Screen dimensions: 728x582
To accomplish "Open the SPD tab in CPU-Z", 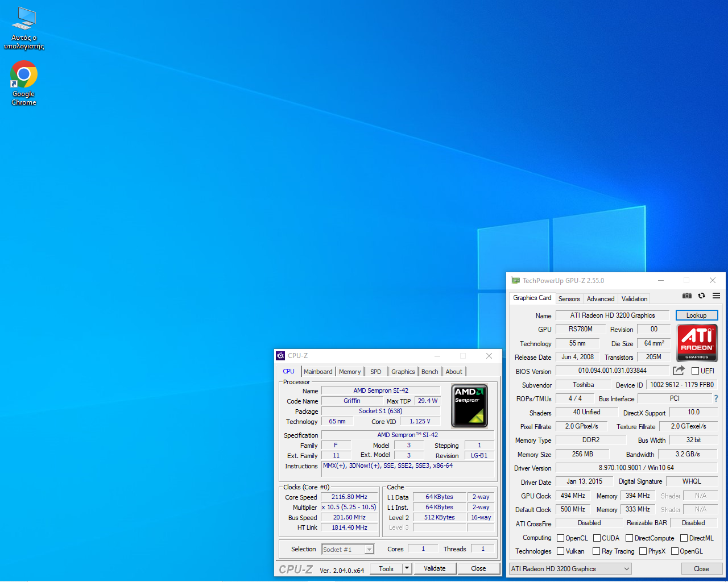I will (x=376, y=372).
